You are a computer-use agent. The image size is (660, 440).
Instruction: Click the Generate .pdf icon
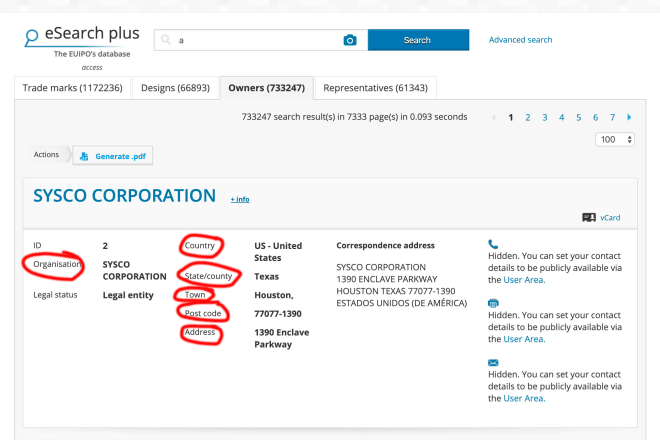pos(84,156)
